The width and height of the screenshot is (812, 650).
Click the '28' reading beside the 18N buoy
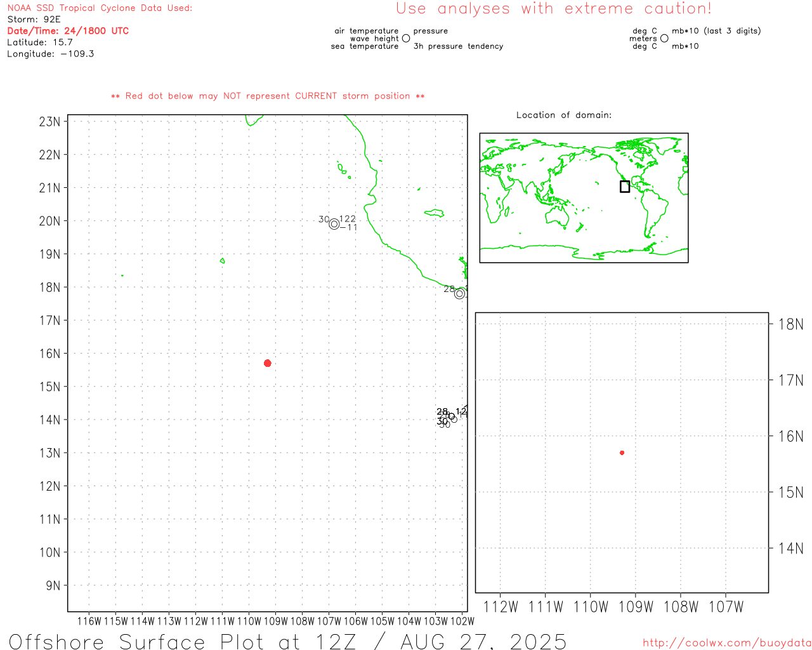tap(449, 289)
